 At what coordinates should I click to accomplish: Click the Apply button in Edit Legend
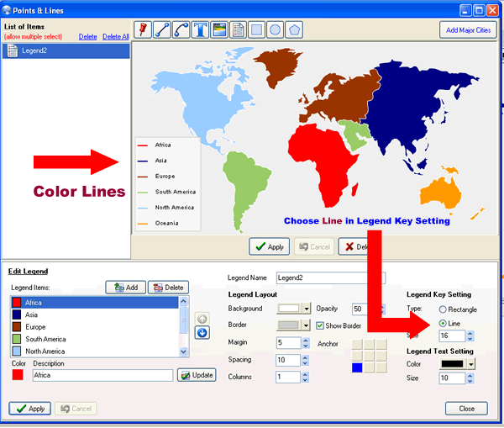[30, 409]
